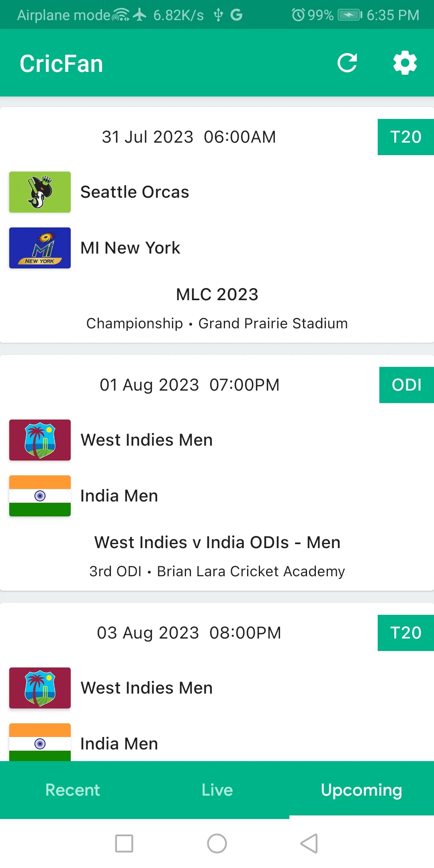
Task: Tap the CricFan app title
Action: [x=61, y=64]
